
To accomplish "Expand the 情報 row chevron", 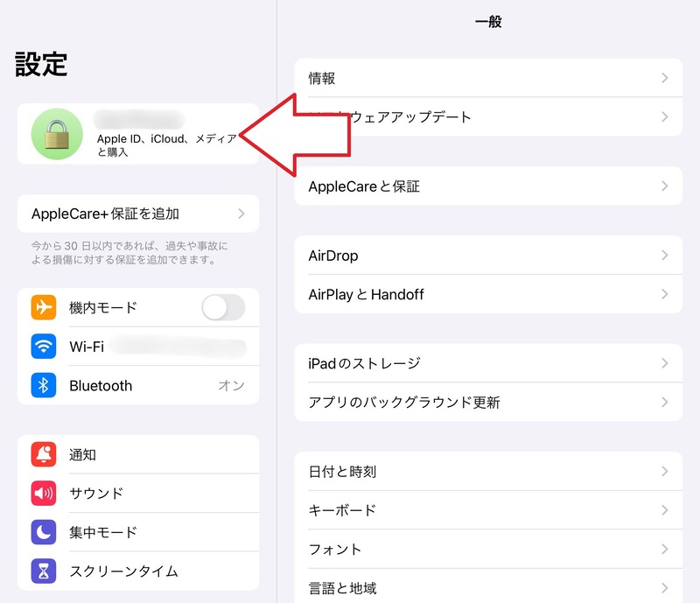I will tap(665, 78).
